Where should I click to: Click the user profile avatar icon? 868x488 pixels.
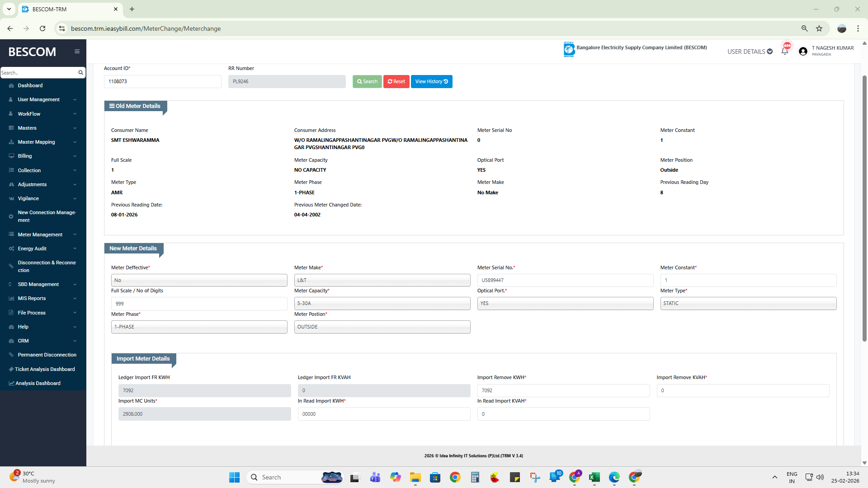pyautogui.click(x=803, y=52)
